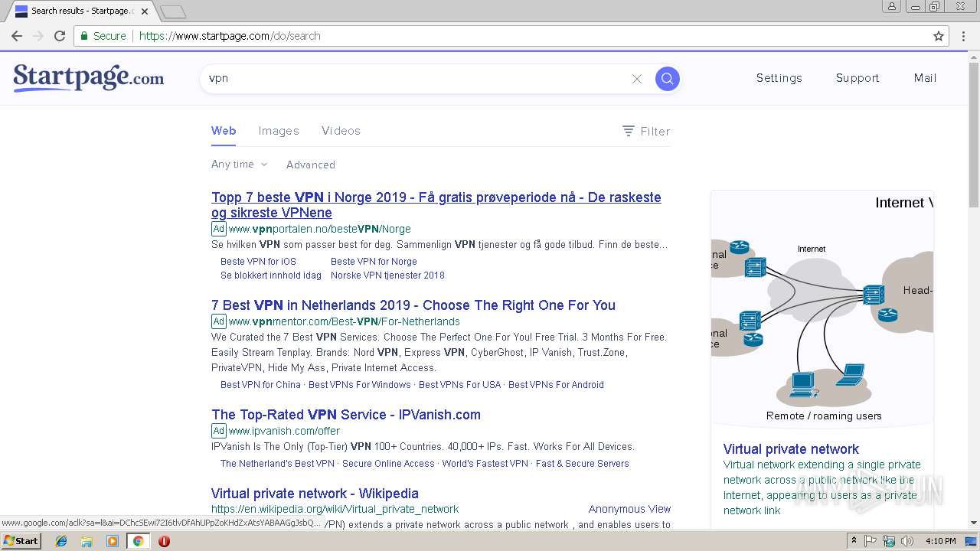The image size is (980, 551).
Task: Open the network tray icon
Action: point(888,541)
